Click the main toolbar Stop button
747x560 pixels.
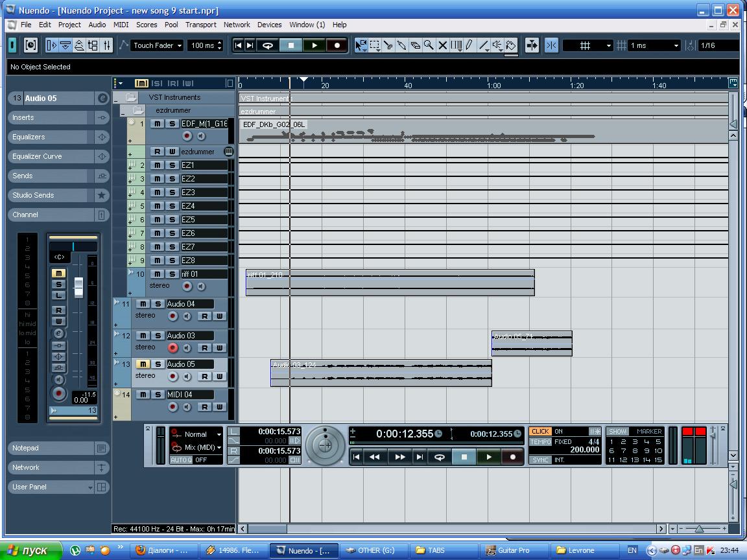[291, 45]
